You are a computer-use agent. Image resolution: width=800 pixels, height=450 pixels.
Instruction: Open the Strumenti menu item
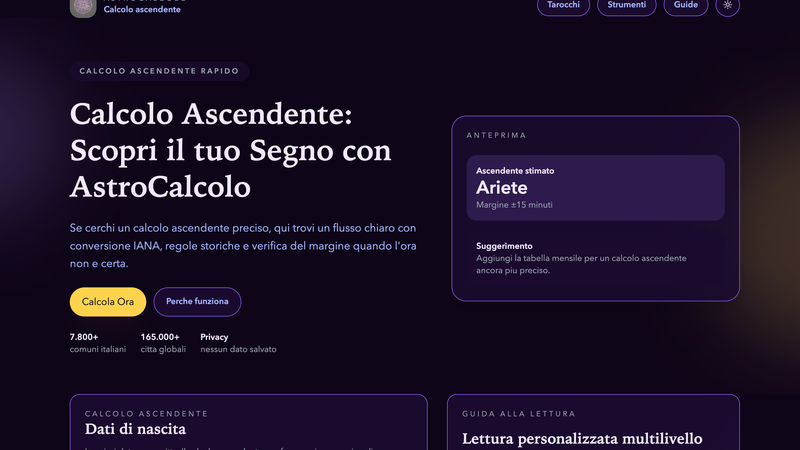627,6
